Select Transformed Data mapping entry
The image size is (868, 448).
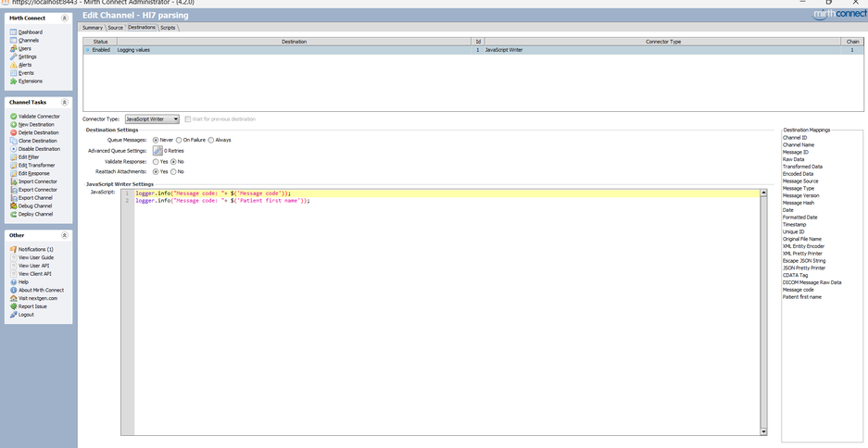pyautogui.click(x=802, y=167)
